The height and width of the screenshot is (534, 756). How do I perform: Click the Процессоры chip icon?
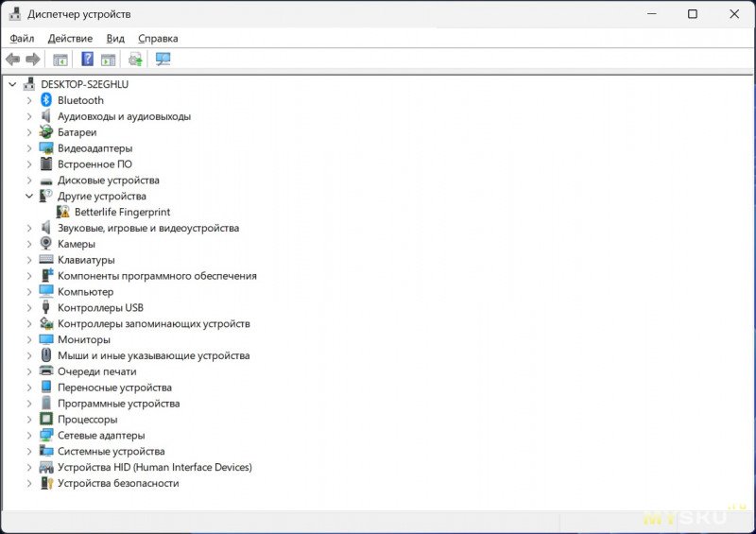pyautogui.click(x=45, y=419)
